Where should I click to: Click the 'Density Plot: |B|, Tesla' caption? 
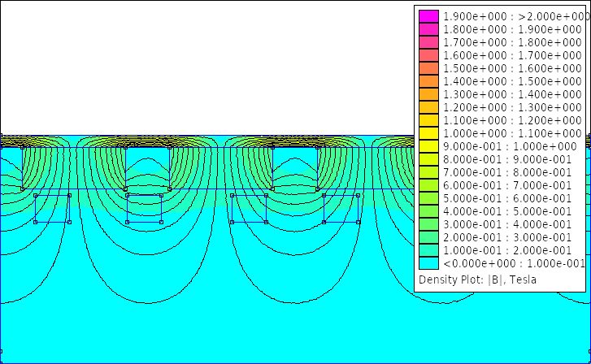click(477, 280)
